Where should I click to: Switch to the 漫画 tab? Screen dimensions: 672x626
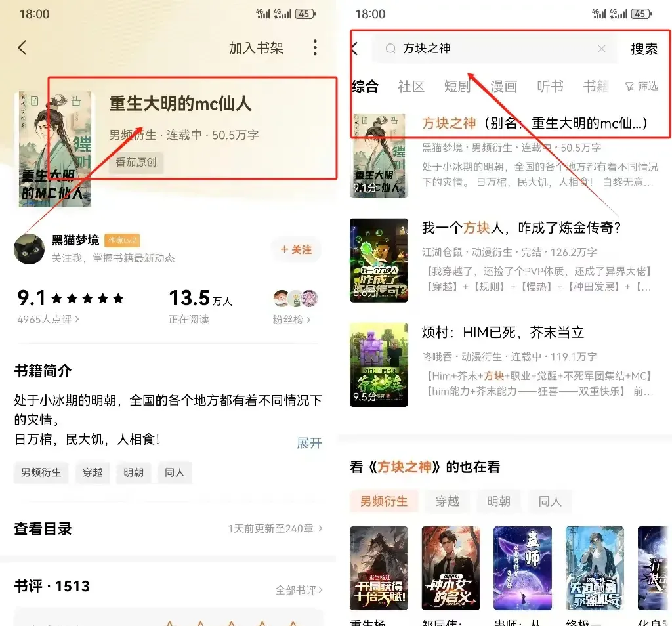click(503, 87)
